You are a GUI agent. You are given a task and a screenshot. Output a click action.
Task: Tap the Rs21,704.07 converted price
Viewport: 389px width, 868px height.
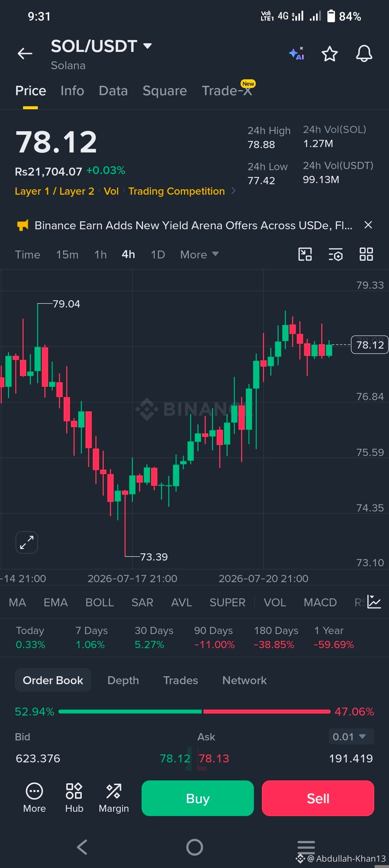[48, 171]
